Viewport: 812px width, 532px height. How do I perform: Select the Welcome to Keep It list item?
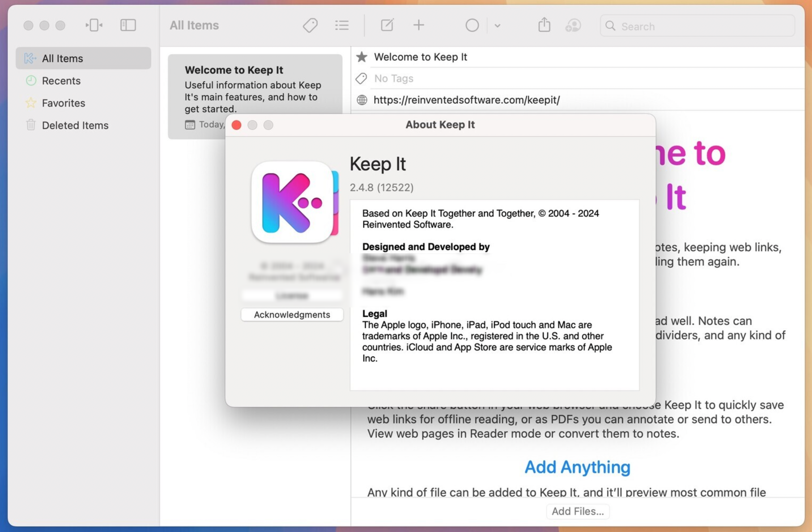(x=255, y=96)
